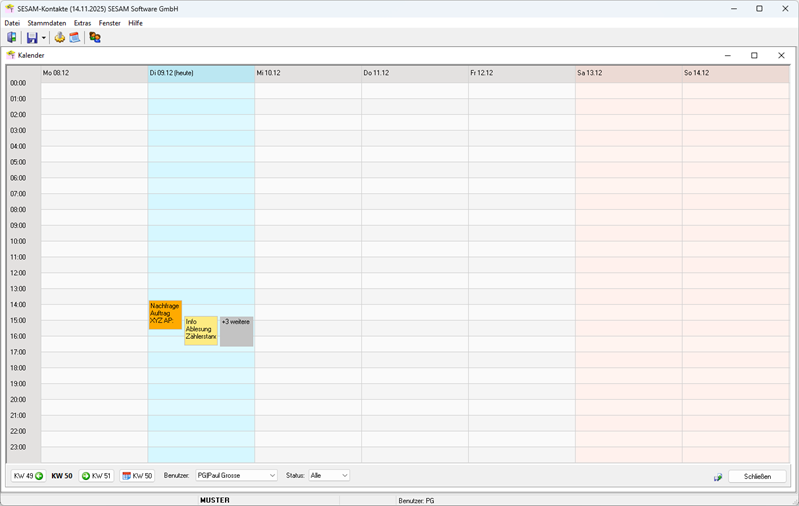Screen dimensions: 799x506
Task: Click 'MUSTER' in the status bar
Action: [x=215, y=500]
